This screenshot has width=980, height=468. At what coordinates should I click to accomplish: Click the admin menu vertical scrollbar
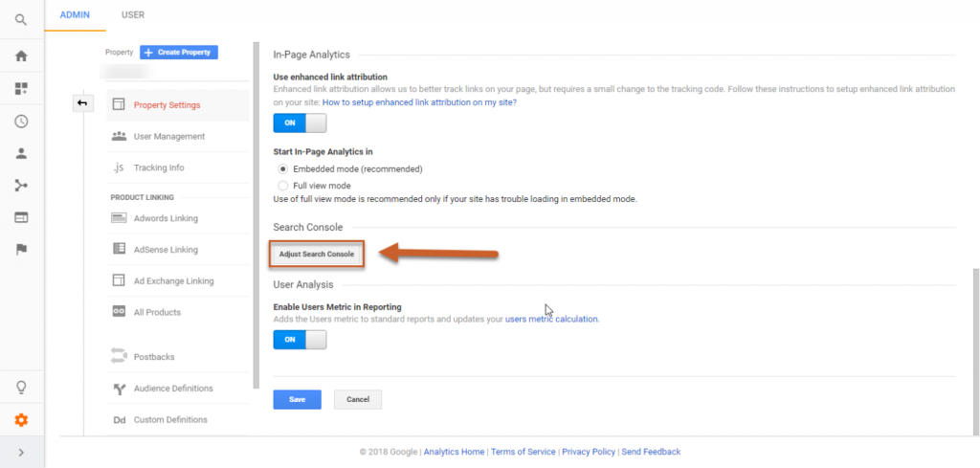(x=256, y=215)
